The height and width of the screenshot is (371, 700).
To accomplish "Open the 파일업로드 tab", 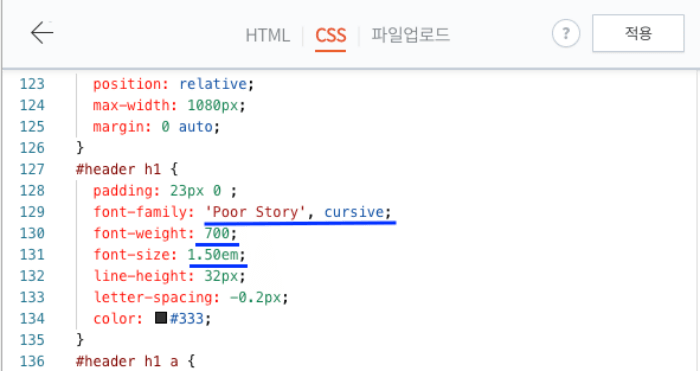I will pos(410,35).
